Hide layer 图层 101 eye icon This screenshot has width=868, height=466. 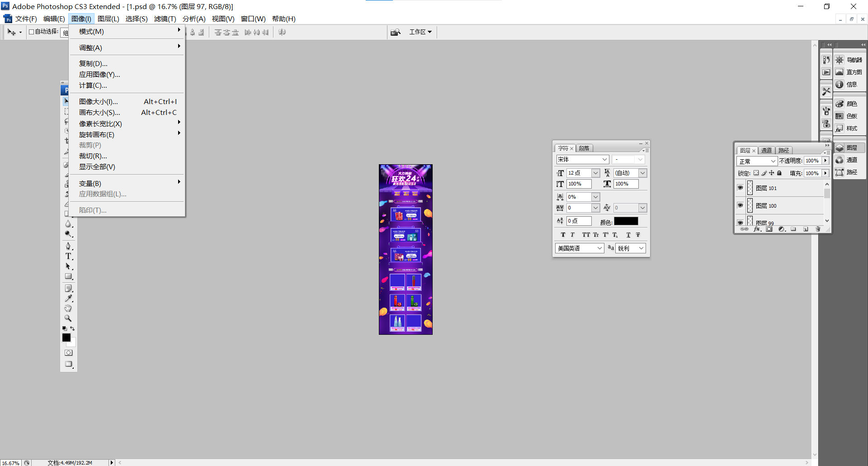(740, 188)
